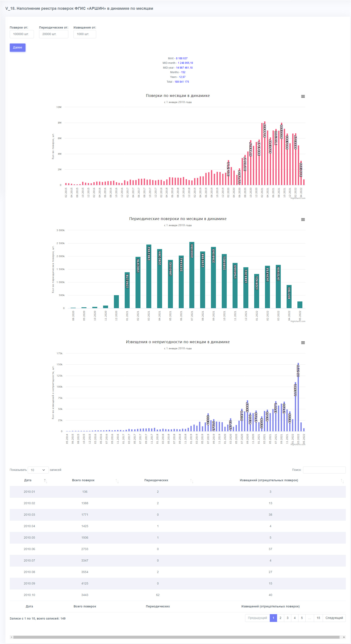Click the Поверки по месяцам в динамике chart title
351x644 pixels.
click(178, 95)
